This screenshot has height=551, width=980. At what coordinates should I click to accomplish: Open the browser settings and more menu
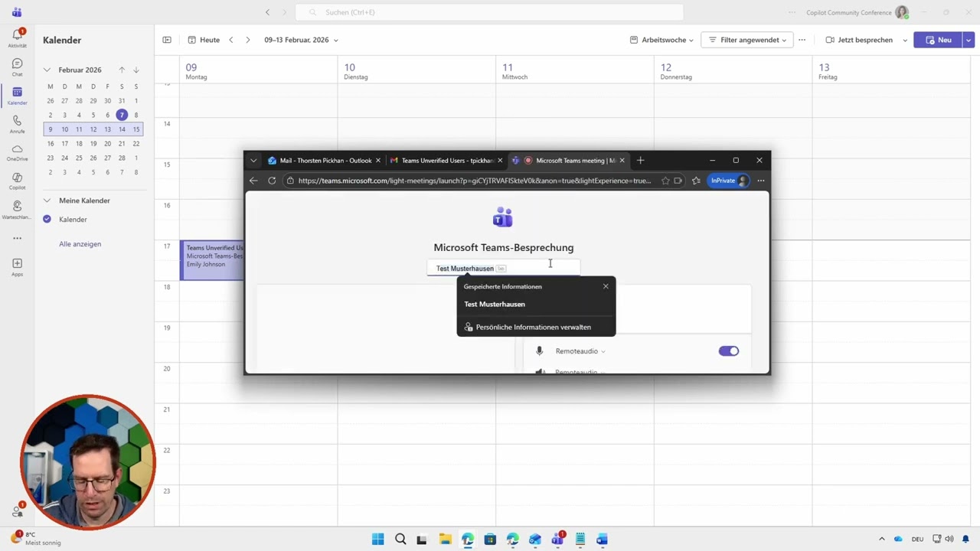[760, 181]
